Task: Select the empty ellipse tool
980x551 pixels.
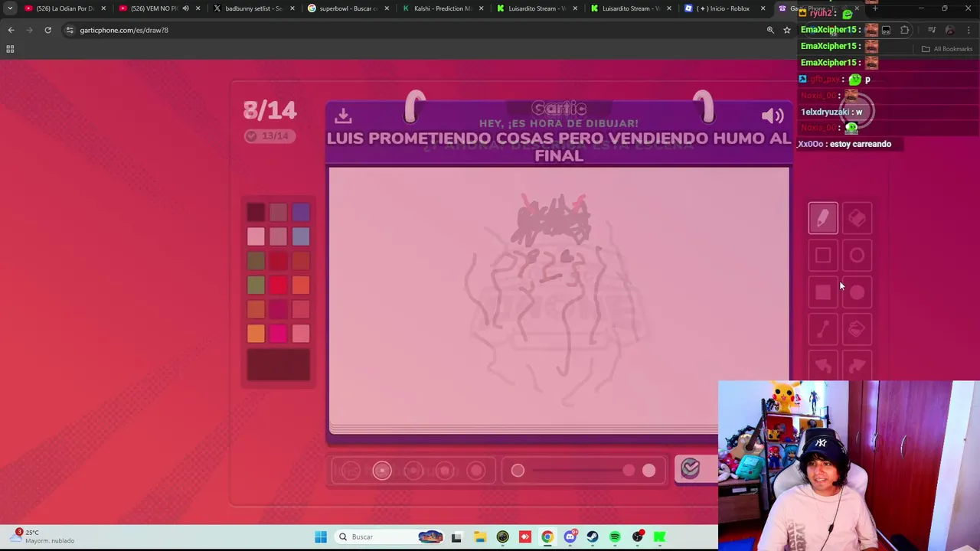Action: 857,256
